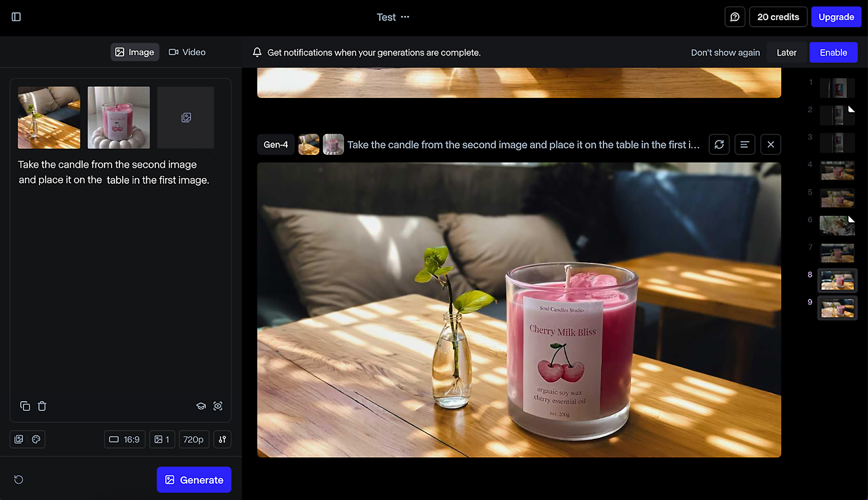The image size is (868, 500).
Task: Click the partially visible previous generated image
Action: [519, 83]
